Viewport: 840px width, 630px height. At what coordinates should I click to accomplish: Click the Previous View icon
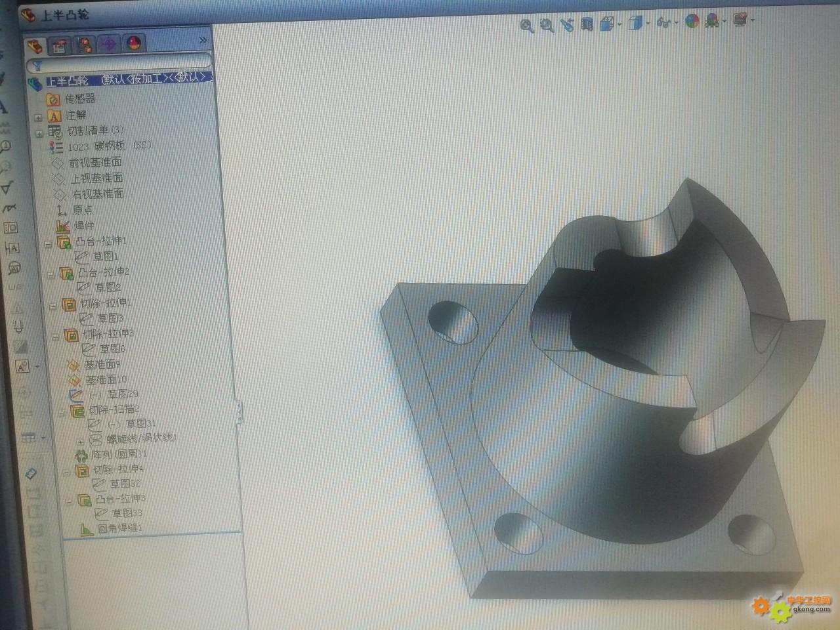567,25
